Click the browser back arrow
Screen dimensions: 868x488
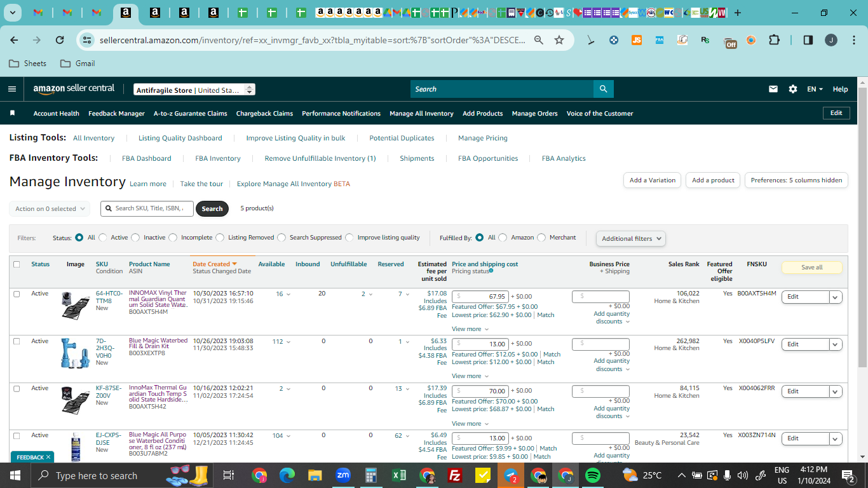click(15, 40)
